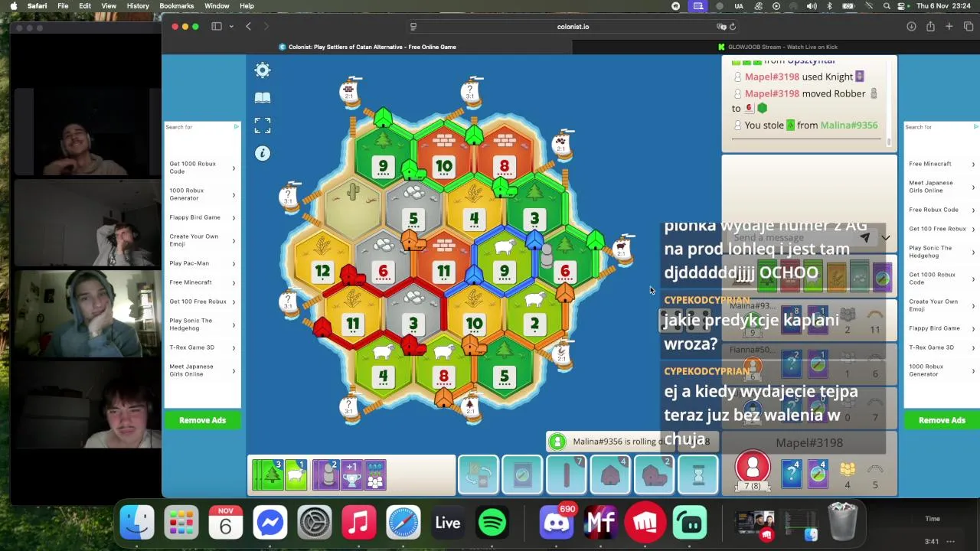The image size is (980, 551).
Task: Expand right ad 'Free Minecraft' chevron
Action: pyautogui.click(x=973, y=164)
